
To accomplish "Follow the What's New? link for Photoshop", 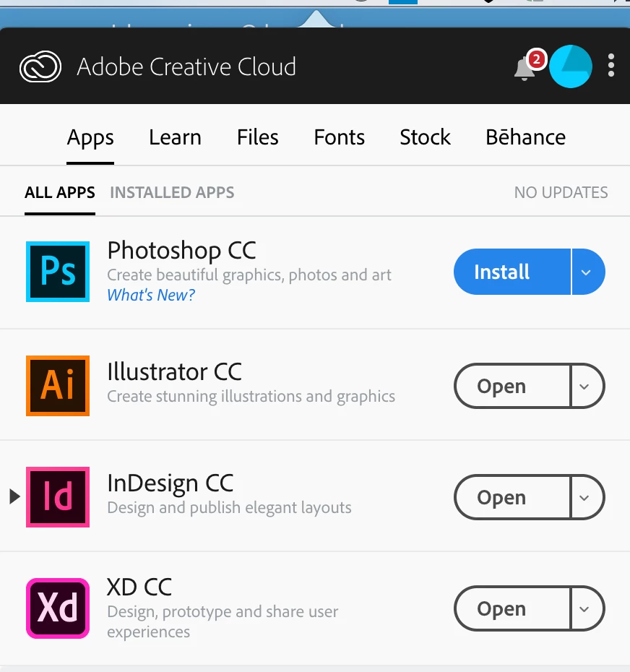I will tap(151, 295).
